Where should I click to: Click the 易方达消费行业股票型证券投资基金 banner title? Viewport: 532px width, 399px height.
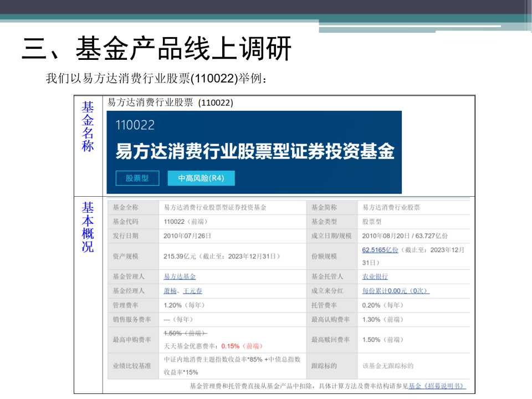[254, 151]
